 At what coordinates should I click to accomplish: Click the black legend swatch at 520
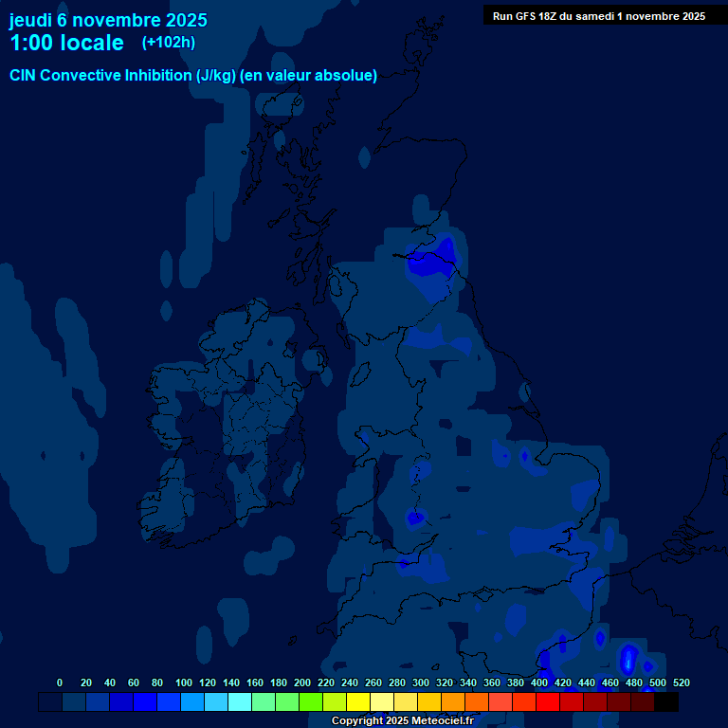pyautogui.click(x=666, y=702)
